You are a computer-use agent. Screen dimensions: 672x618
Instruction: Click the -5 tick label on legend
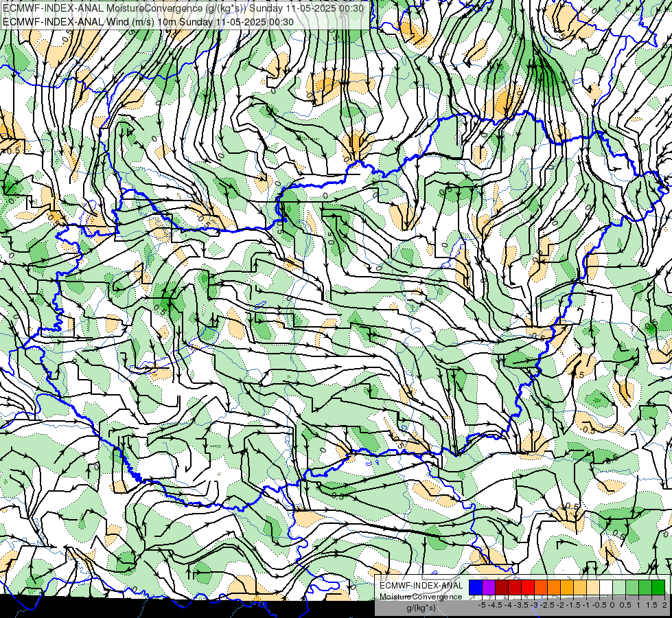482,605
